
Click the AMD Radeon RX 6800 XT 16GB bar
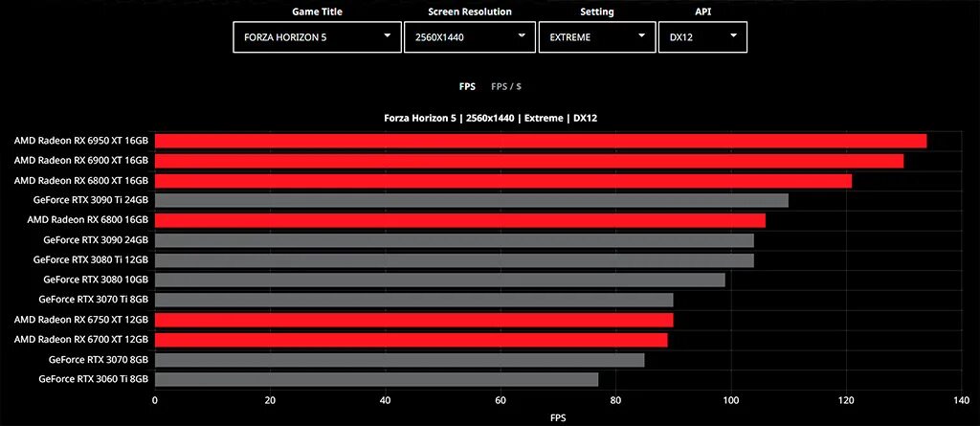click(503, 181)
